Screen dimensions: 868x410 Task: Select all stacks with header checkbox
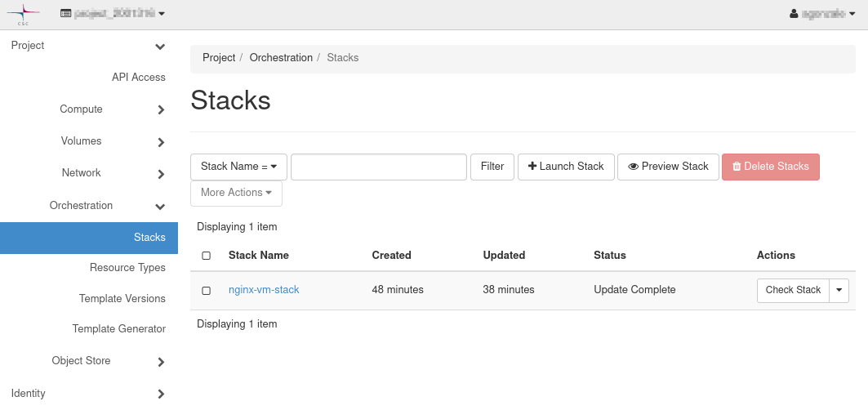(207, 256)
